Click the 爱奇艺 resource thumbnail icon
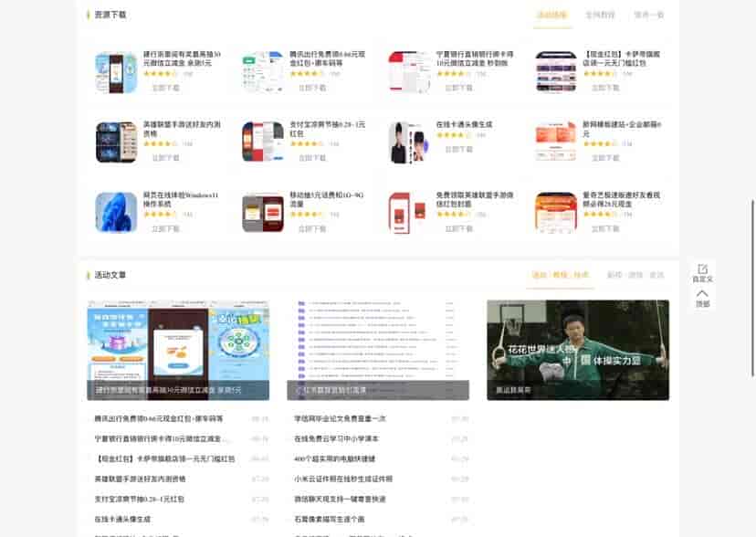Image resolution: width=756 pixels, height=537 pixels. pos(555,212)
